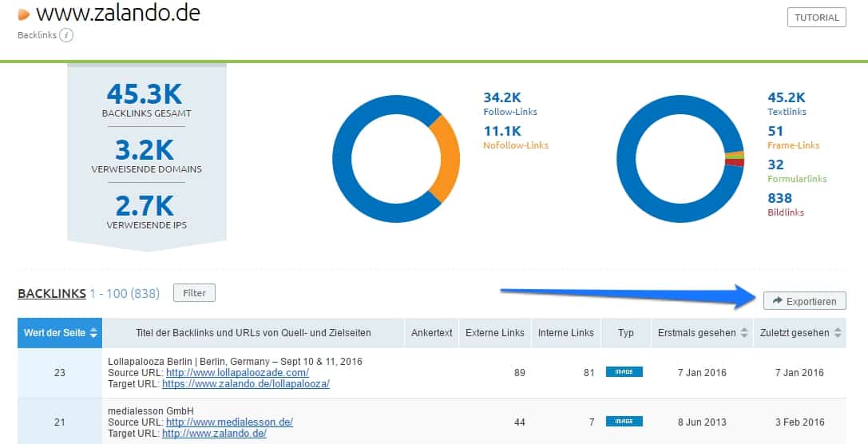The image size is (868, 444).
Task: Click the IMAGE type badge for Lollapalooza row
Action: coord(624,372)
